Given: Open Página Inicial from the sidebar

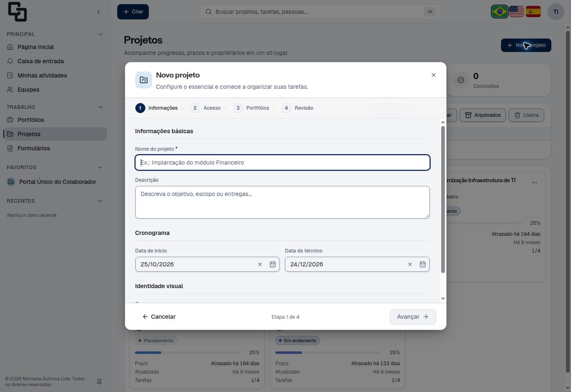Looking at the screenshot, I should pyautogui.click(x=55, y=47).
